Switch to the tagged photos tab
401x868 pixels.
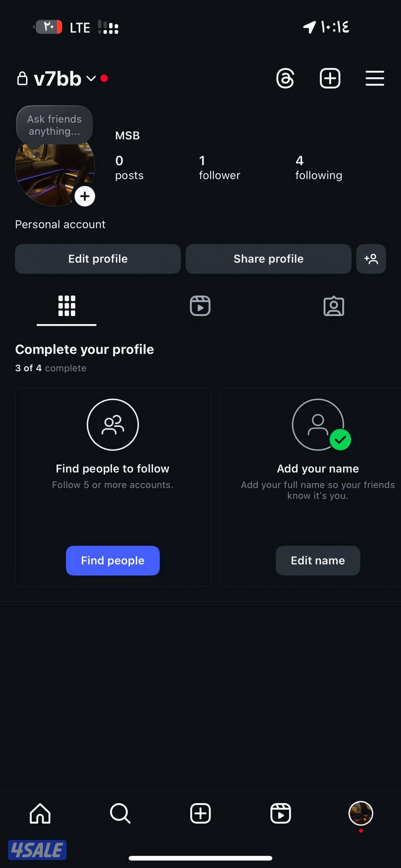coord(334,306)
